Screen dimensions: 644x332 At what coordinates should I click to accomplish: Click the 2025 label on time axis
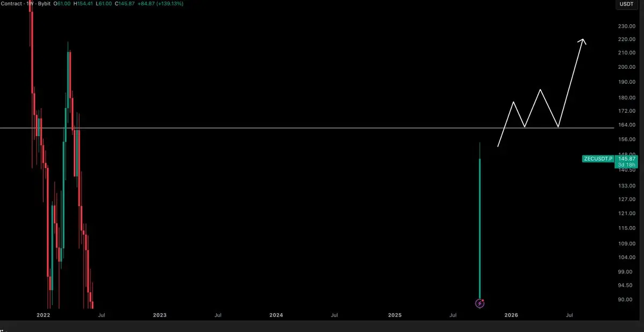pyautogui.click(x=394, y=315)
